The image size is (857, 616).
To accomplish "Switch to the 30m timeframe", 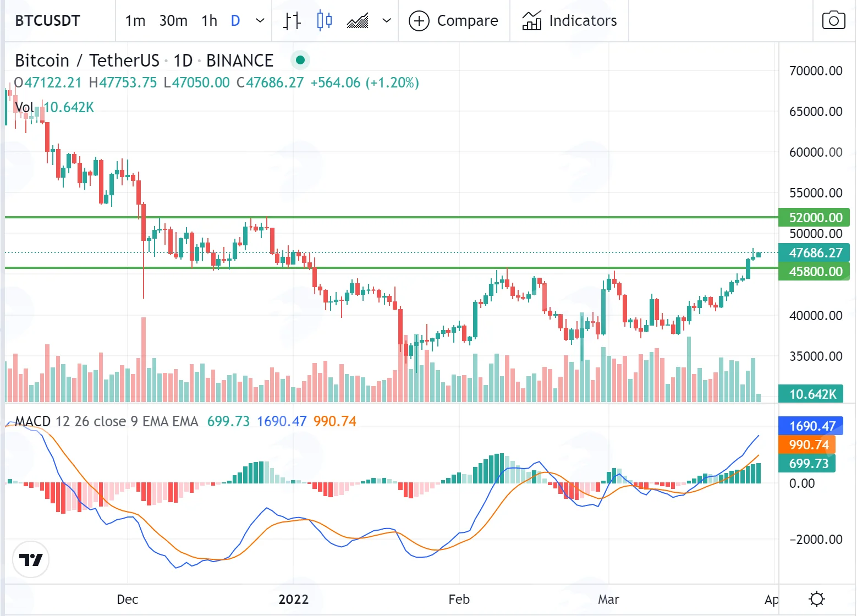I will click(173, 21).
